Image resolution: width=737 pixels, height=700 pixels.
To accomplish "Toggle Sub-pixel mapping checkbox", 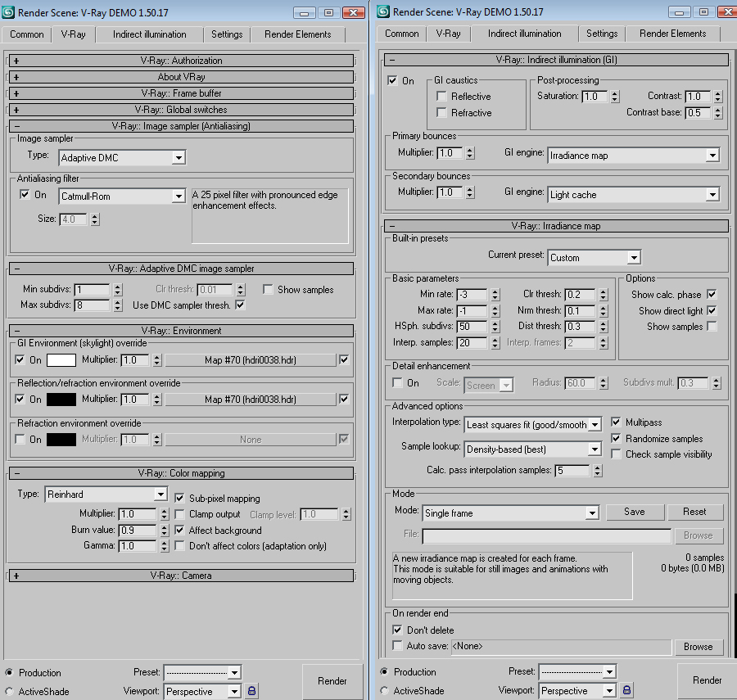I will click(179, 498).
